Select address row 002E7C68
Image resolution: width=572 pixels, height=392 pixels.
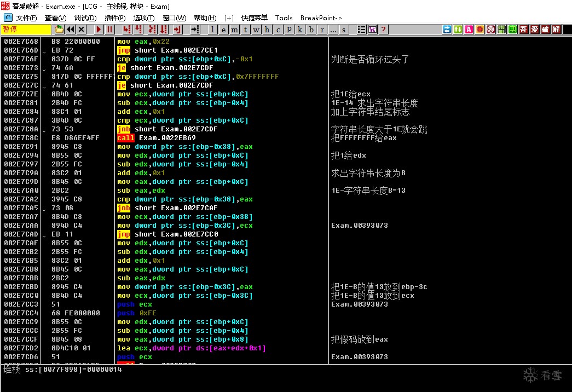point(21,42)
